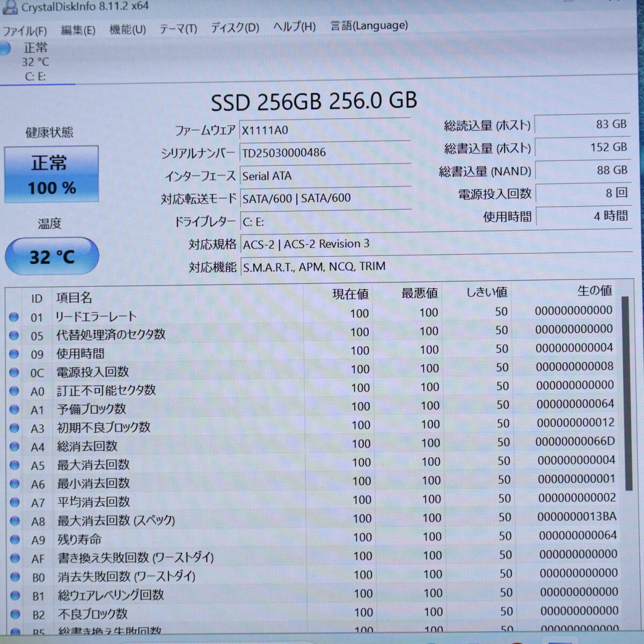Click the 対応規格 field ACS-2 Revision 3
This screenshot has height=644, width=644.
(x=436, y=243)
